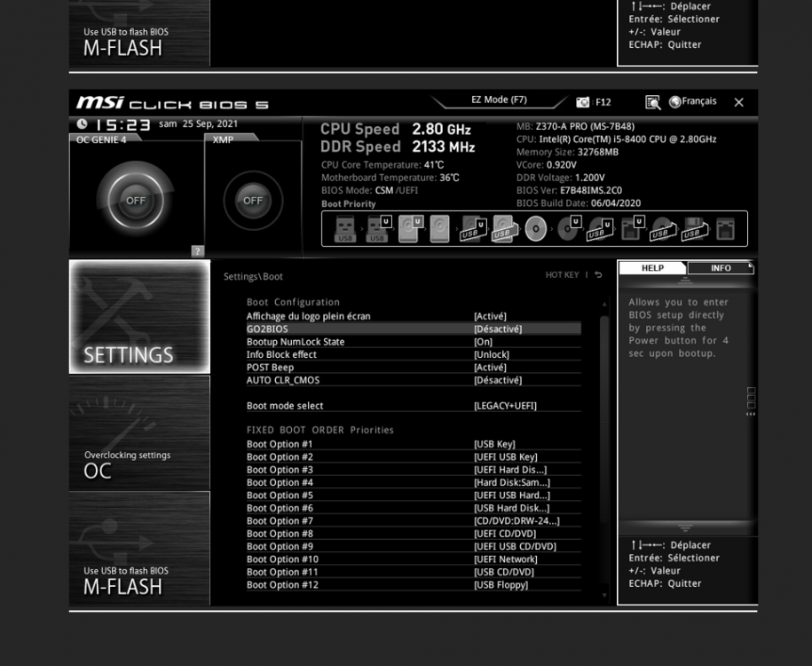812x666 pixels.
Task: Click the boot settings list scrollbar track
Action: click(604, 450)
